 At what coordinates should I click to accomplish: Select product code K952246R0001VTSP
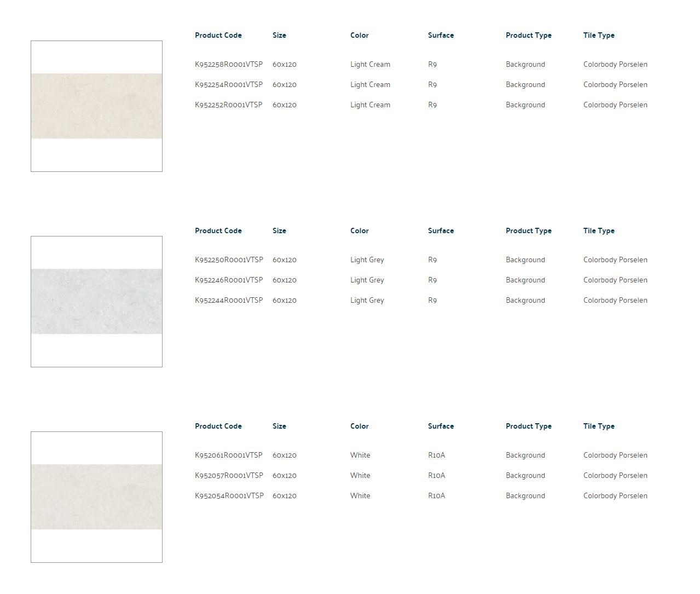tap(229, 280)
